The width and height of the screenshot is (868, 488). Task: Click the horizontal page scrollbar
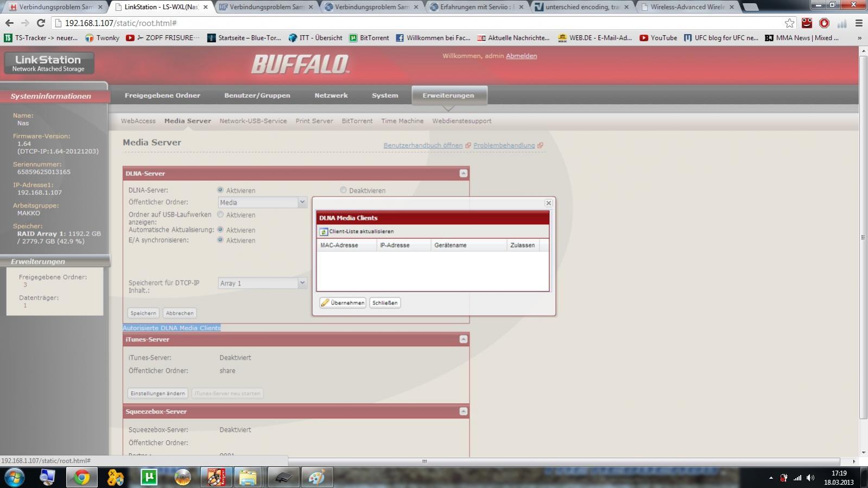point(425,461)
